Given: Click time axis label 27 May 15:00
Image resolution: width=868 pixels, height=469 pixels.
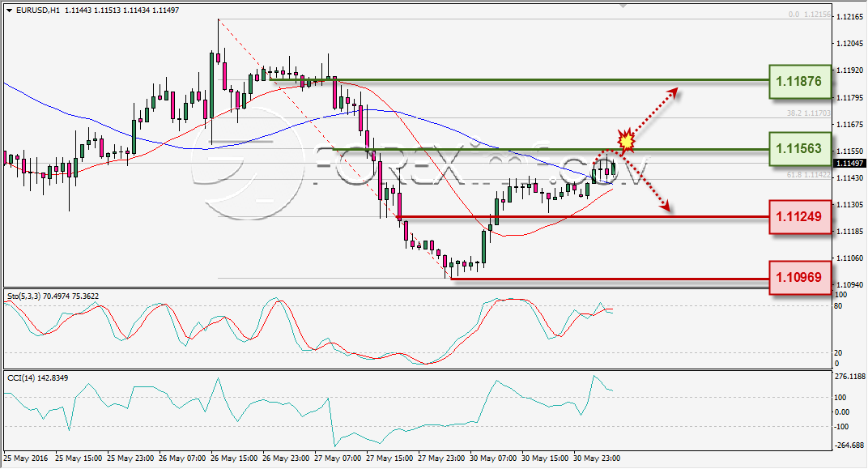Looking at the screenshot, I should point(389,458).
